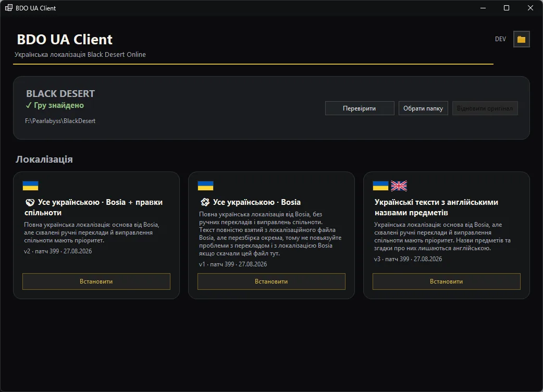Image resolution: width=543 pixels, height=392 pixels.
Task: Click the DEV label in the header
Action: point(500,39)
